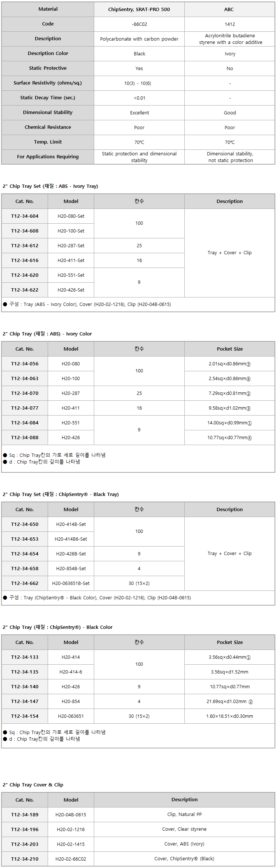Click catalog number T12-34-604
Screen dimensions: 276x868
point(25,216)
